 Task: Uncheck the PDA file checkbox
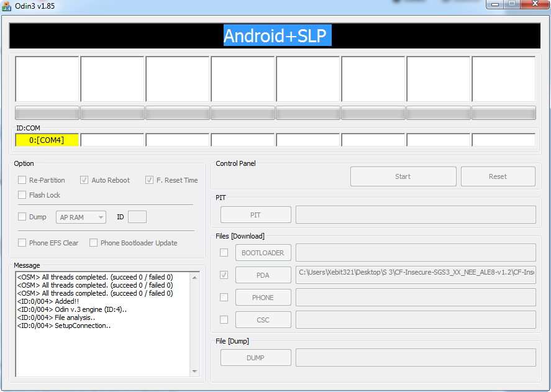pos(224,275)
